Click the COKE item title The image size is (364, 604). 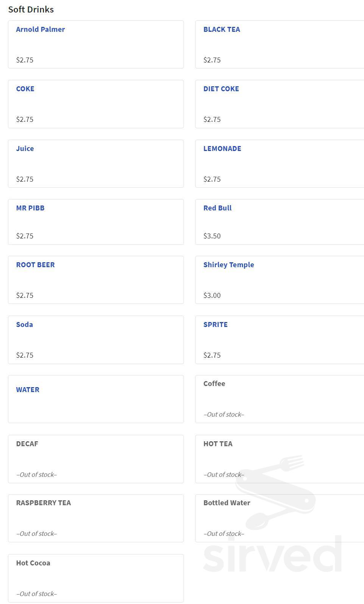click(x=25, y=89)
